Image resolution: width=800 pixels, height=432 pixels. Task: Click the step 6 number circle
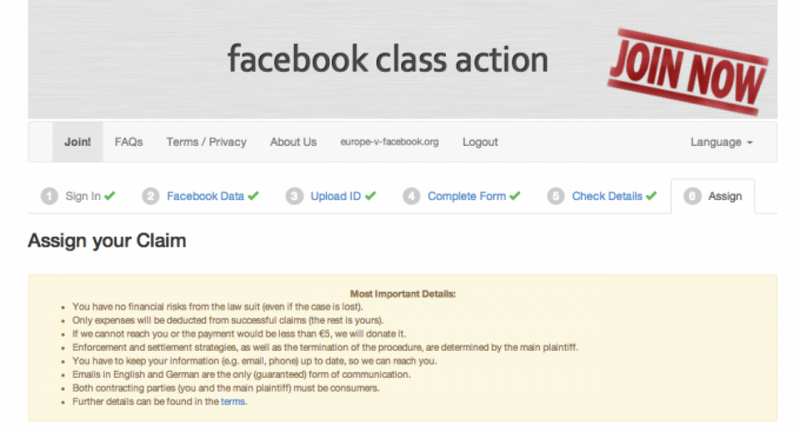coord(692,196)
